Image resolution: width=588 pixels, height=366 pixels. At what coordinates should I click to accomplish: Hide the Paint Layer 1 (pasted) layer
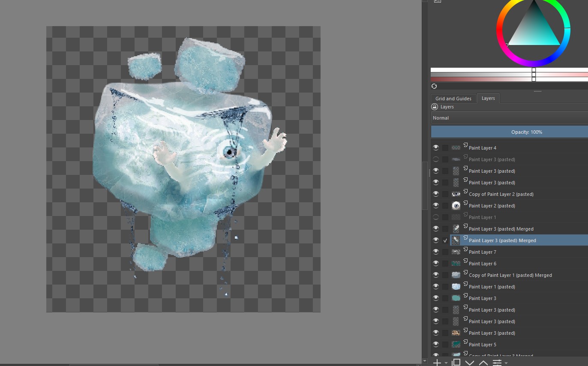436,287
